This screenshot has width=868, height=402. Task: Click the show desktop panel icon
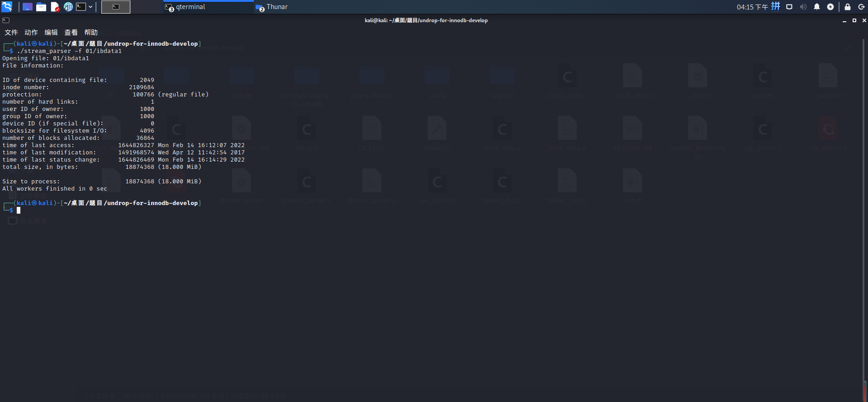28,7
